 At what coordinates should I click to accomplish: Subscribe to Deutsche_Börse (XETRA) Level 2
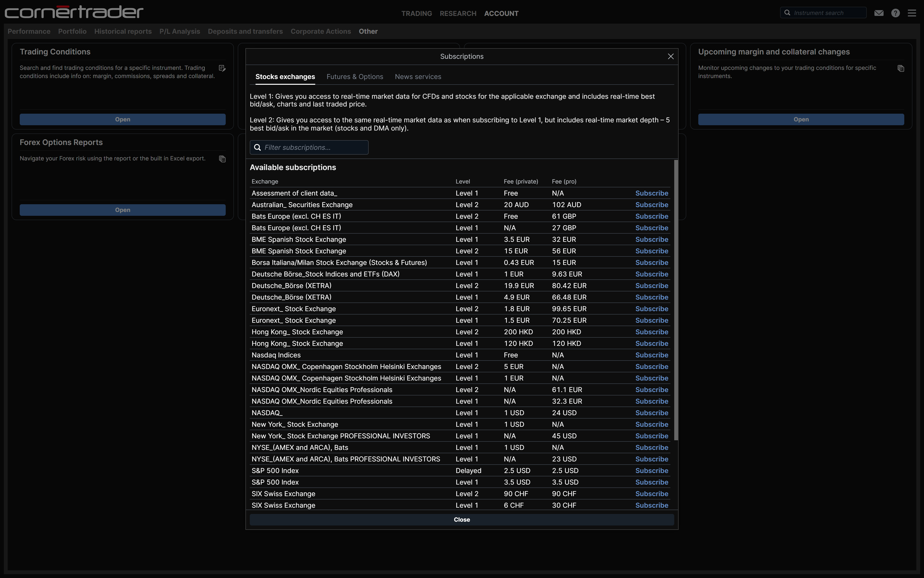click(651, 286)
